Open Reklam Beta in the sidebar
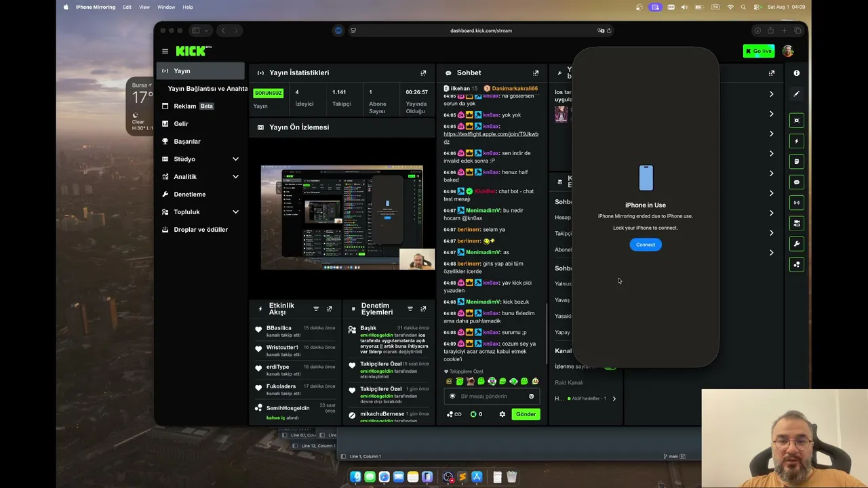Screen dimensions: 868x488 (201, 106)
